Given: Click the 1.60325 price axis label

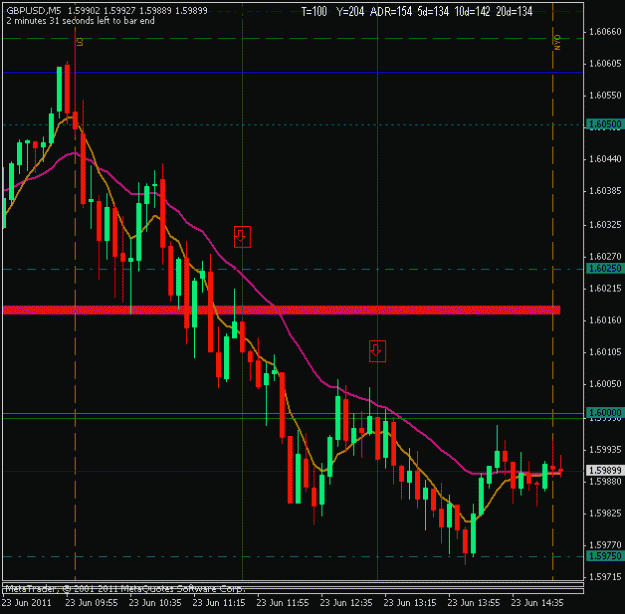Looking at the screenshot, I should click(605, 225).
